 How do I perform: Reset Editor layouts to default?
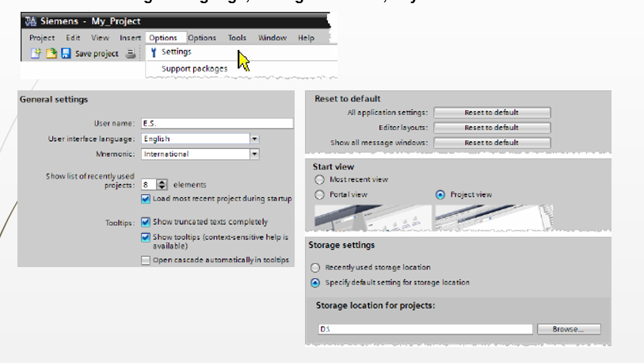click(492, 128)
